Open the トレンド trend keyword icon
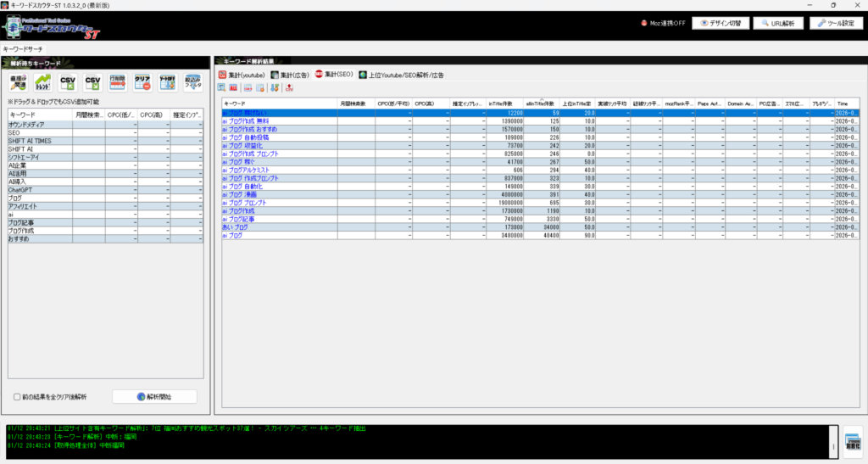This screenshot has width=868, height=464. [x=44, y=83]
